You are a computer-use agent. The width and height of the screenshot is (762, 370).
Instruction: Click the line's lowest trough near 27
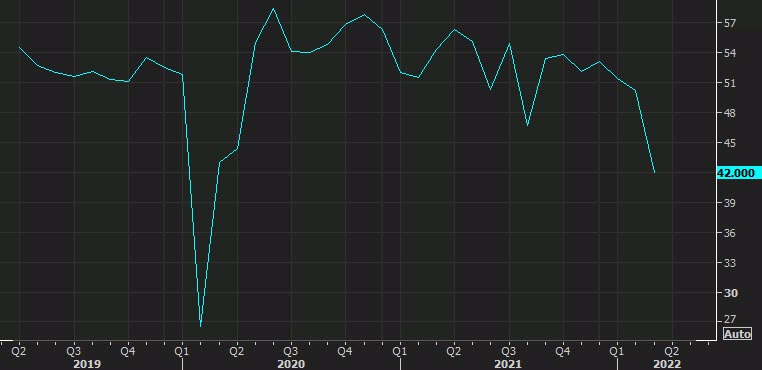[x=201, y=325]
